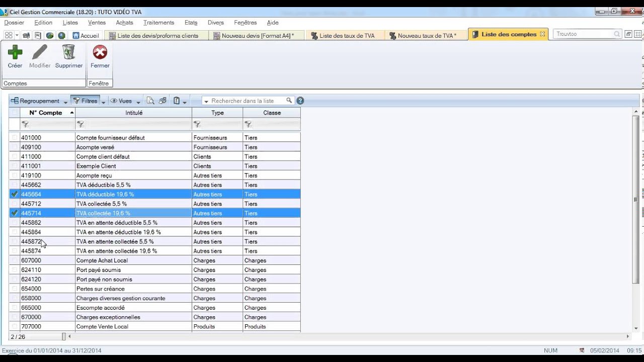Click the status bar icon left of 05/02/2014
The width and height of the screenshot is (644, 362).
point(582,350)
